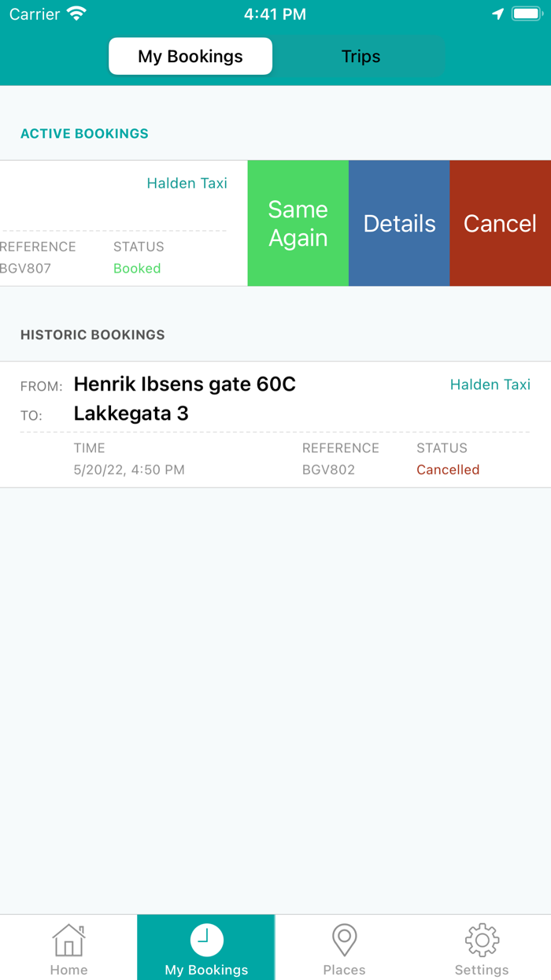Open Places via the map pin icon
Screen dimensions: 551x980
coord(344,939)
